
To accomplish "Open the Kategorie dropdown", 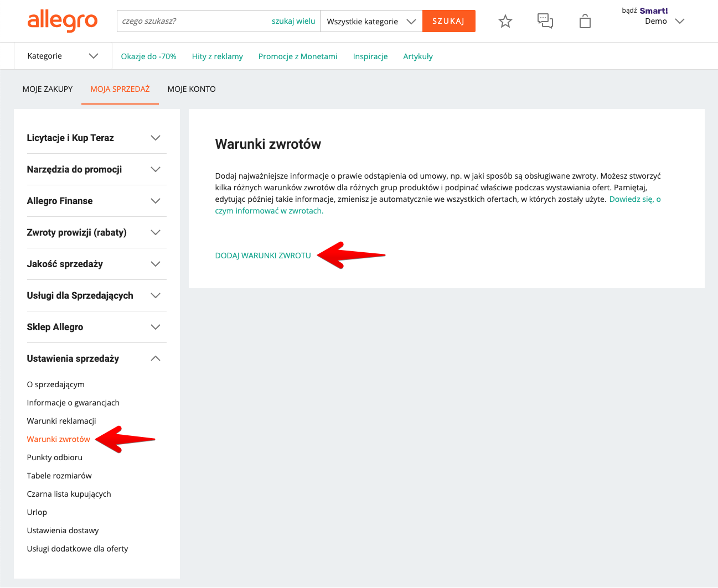I will point(63,56).
